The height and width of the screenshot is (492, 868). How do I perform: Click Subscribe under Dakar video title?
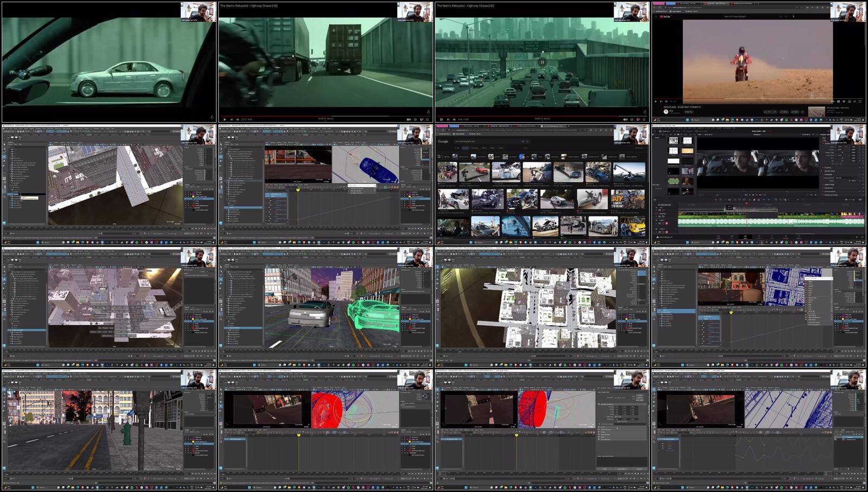pyautogui.click(x=688, y=112)
